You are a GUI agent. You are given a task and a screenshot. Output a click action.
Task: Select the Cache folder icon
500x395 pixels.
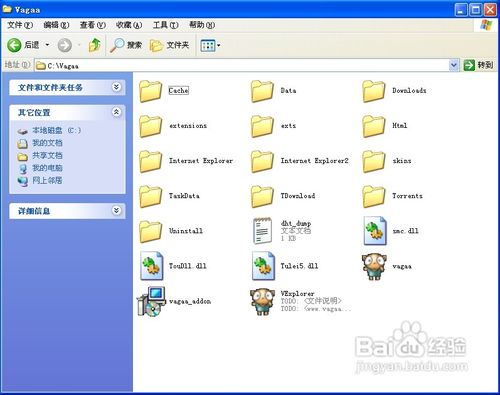[150, 91]
